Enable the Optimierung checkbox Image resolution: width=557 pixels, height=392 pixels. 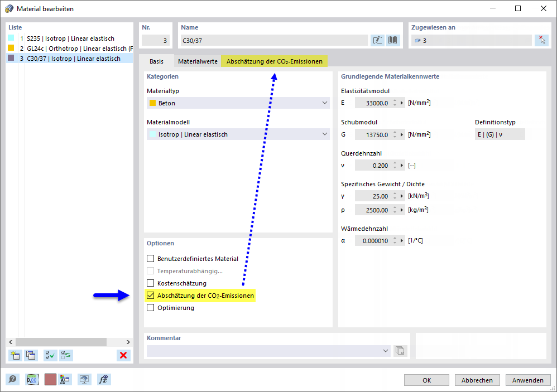coord(151,308)
